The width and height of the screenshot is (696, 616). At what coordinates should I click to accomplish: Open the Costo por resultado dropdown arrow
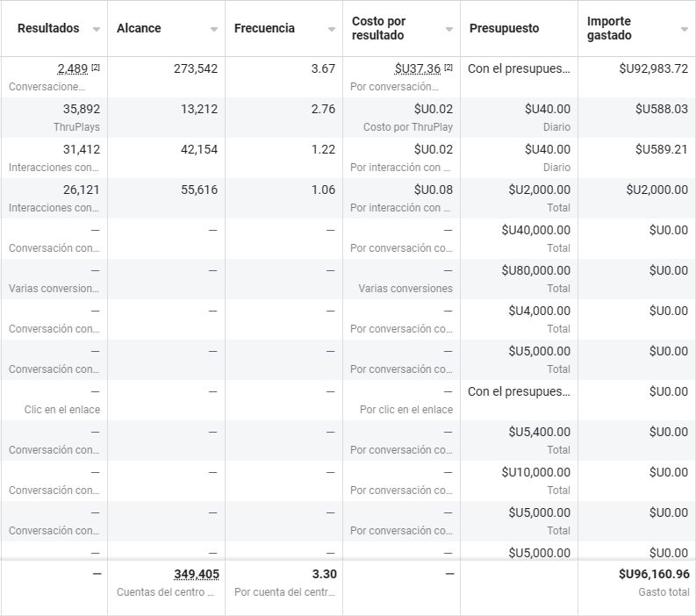pos(449,29)
